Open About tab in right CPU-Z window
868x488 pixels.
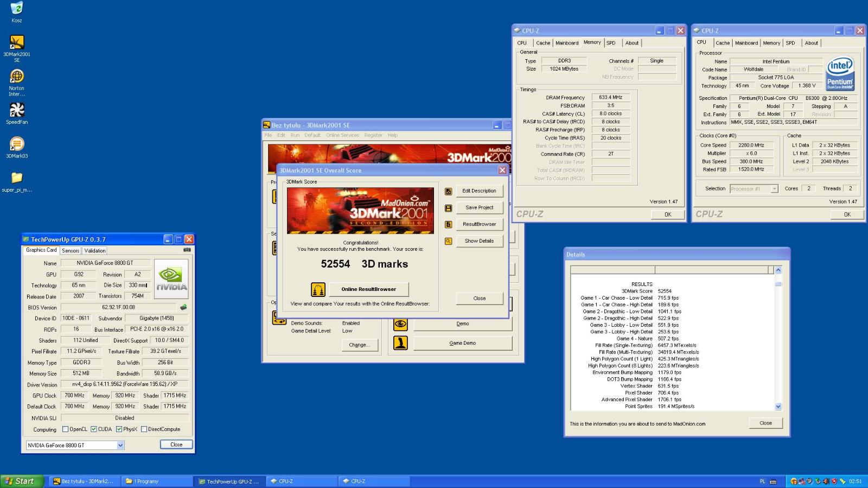pyautogui.click(x=812, y=43)
